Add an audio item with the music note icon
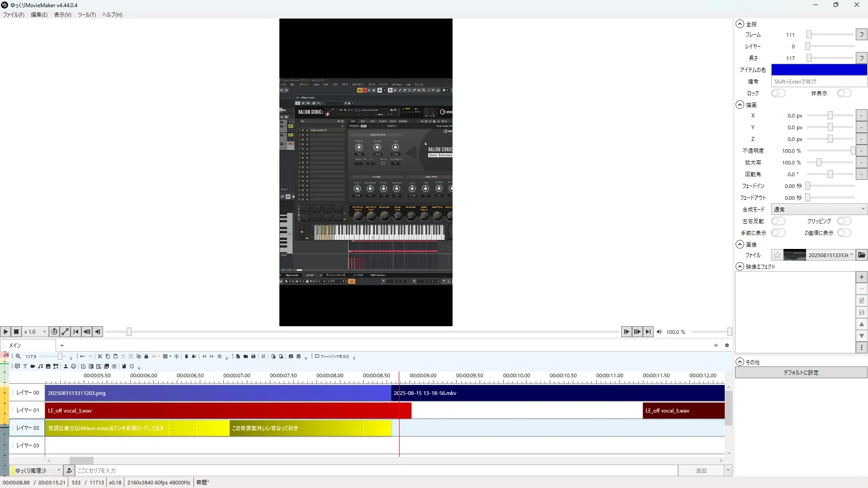This screenshot has height=488, width=868. [x=40, y=366]
